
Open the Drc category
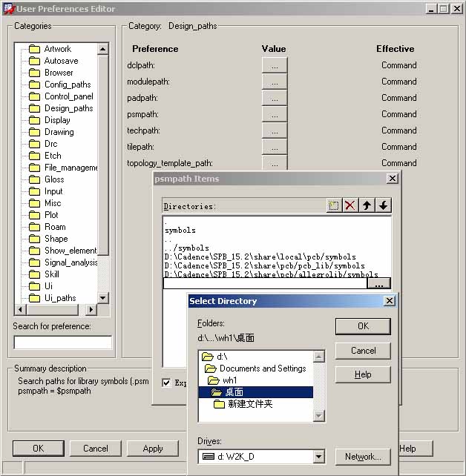(x=43, y=144)
